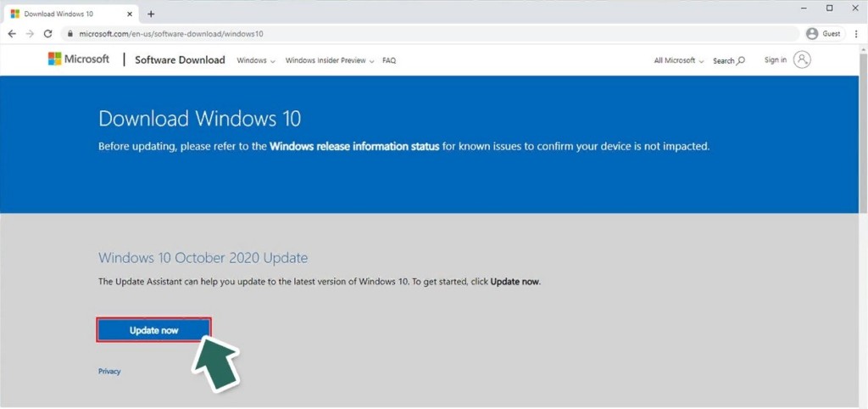
Task: Click the scrollbar up arrow
Action: [x=863, y=50]
